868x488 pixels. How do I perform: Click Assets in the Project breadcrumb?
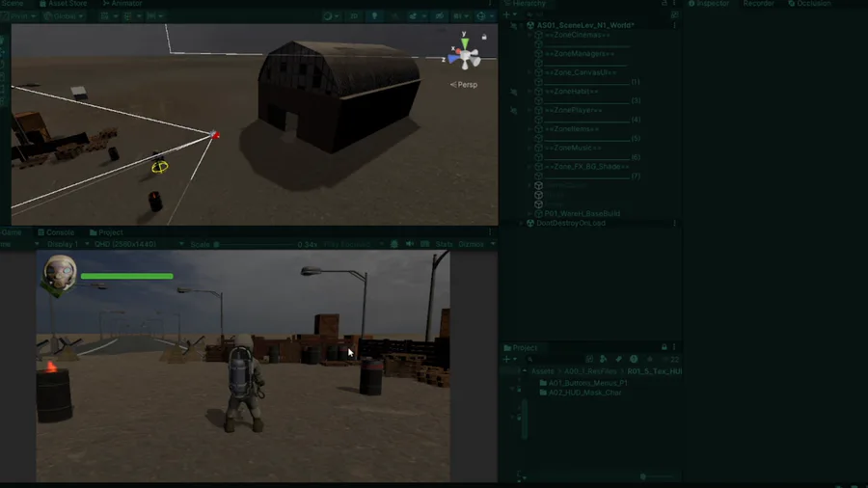(x=542, y=371)
